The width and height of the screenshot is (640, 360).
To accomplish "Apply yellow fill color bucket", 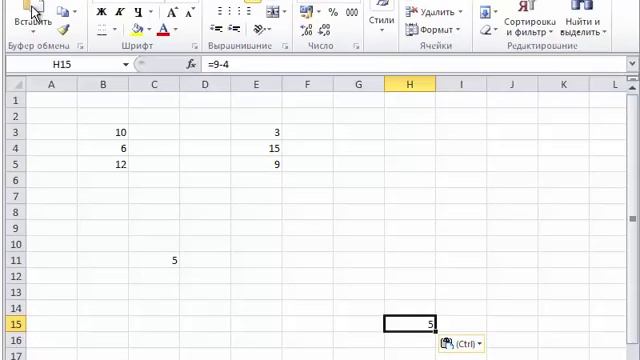I will coord(138,29).
